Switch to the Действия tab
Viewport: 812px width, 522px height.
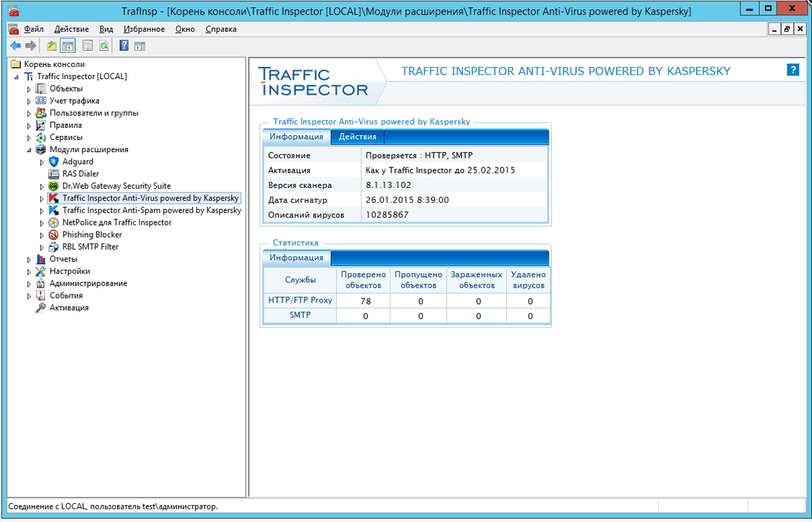coord(357,137)
